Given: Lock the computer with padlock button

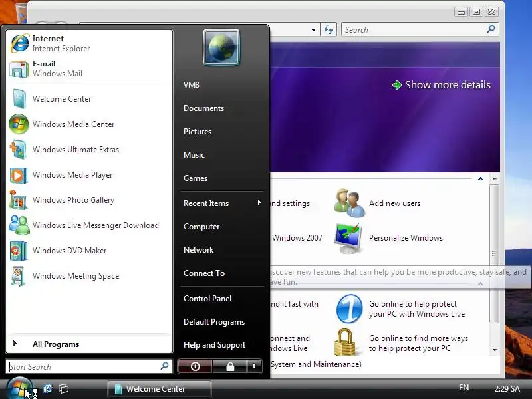Looking at the screenshot, I should [230, 366].
